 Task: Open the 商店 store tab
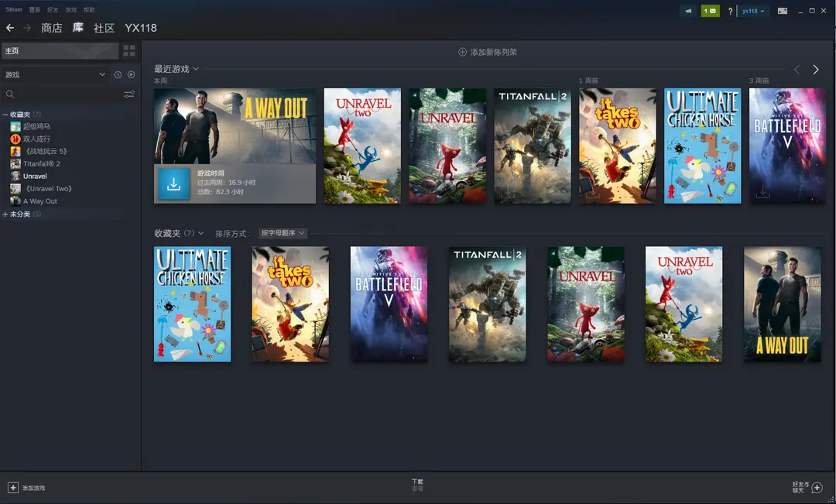point(51,28)
